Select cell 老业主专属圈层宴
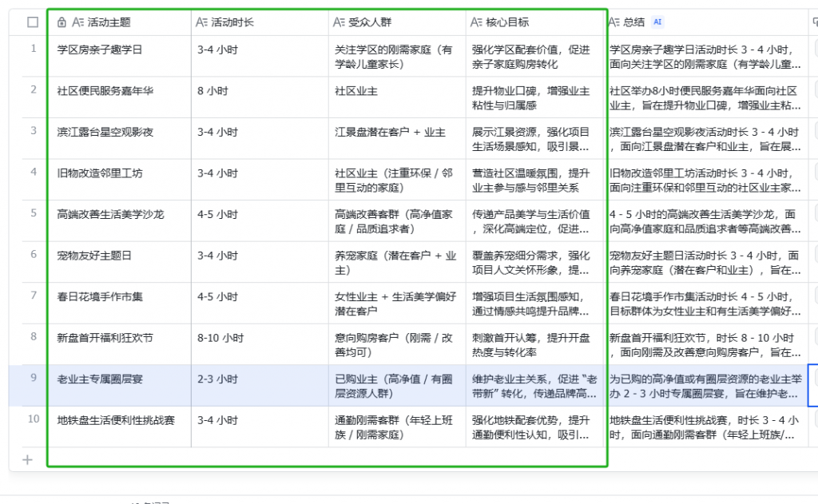Viewport: 818px width, 504px height. (x=120, y=386)
